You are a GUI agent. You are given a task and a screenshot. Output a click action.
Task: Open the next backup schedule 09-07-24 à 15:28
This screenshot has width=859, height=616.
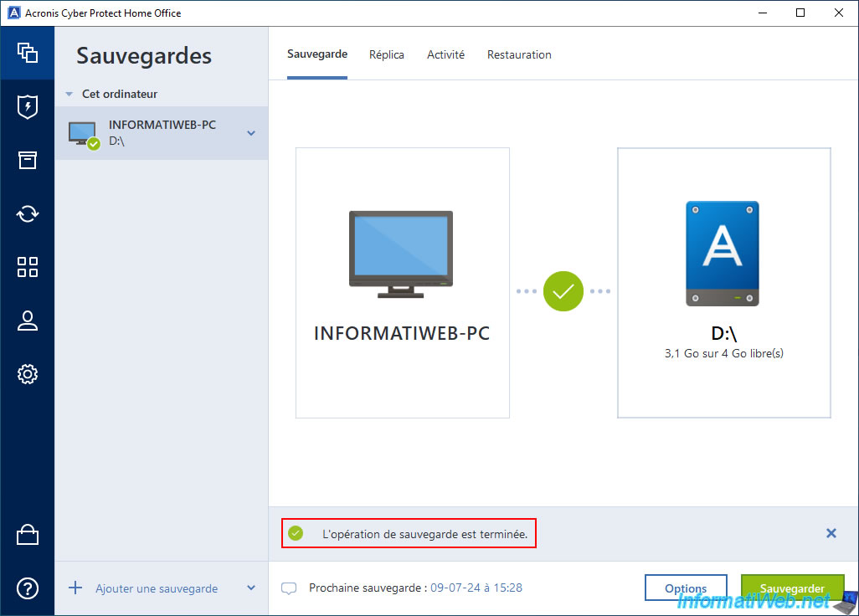(x=476, y=588)
